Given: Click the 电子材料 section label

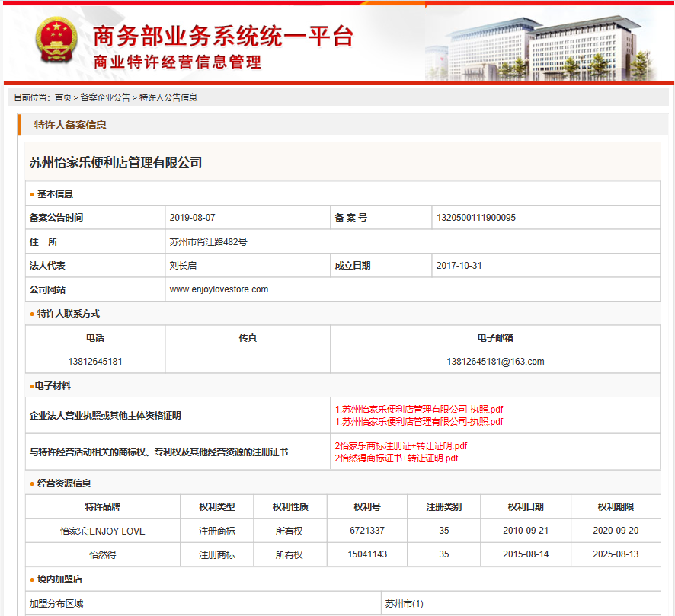Looking at the screenshot, I should click(x=53, y=386).
